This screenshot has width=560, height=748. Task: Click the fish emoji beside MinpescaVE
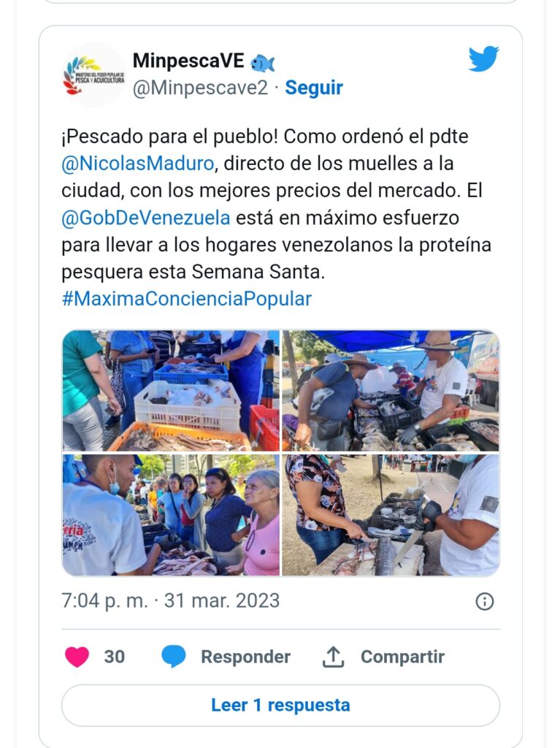pyautogui.click(x=262, y=63)
